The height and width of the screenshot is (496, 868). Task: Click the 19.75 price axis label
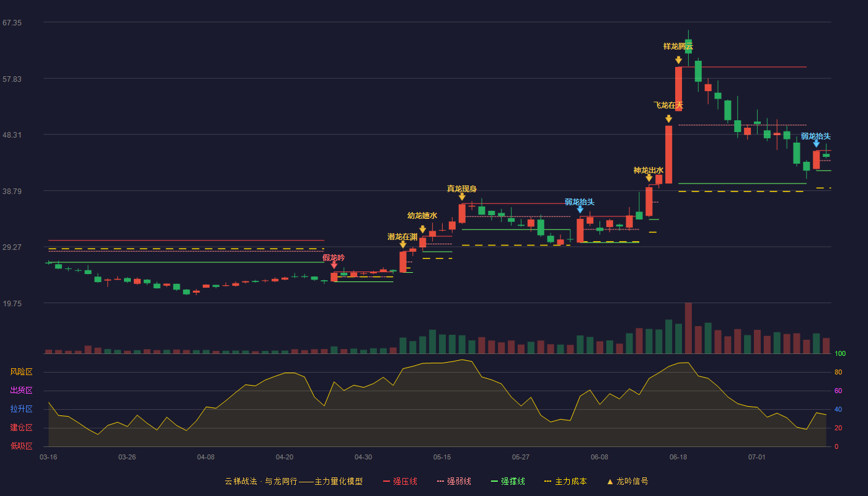pyautogui.click(x=12, y=304)
